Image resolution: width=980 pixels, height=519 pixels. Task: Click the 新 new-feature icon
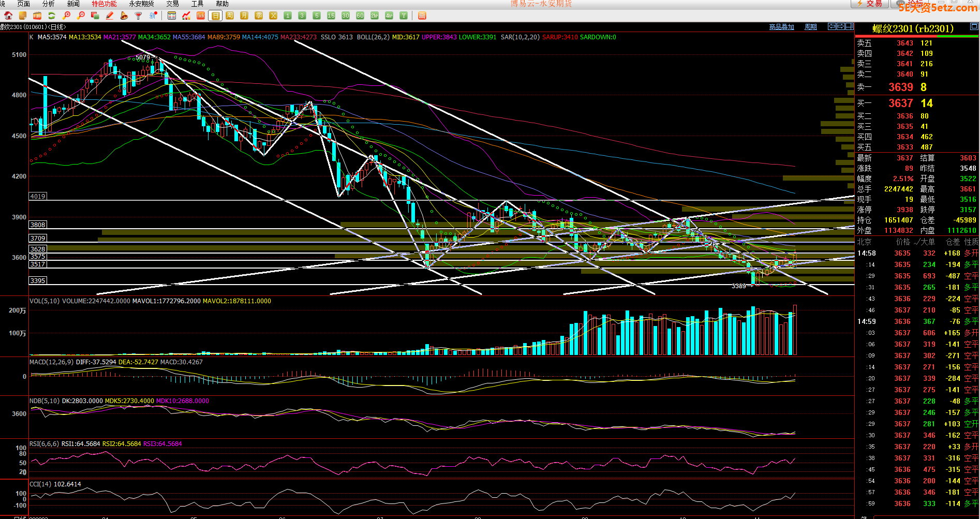pyautogui.click(x=153, y=16)
